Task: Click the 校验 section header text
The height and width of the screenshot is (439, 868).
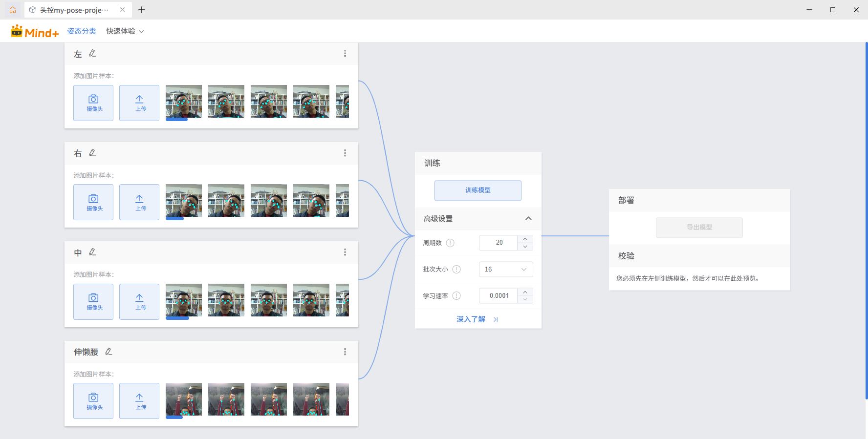Action: (x=626, y=256)
